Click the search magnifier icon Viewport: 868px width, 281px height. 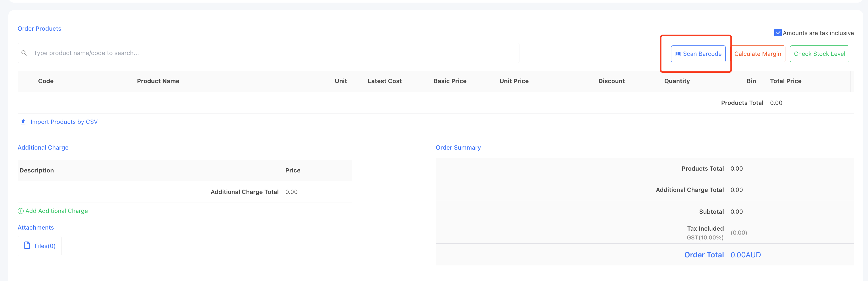point(24,53)
